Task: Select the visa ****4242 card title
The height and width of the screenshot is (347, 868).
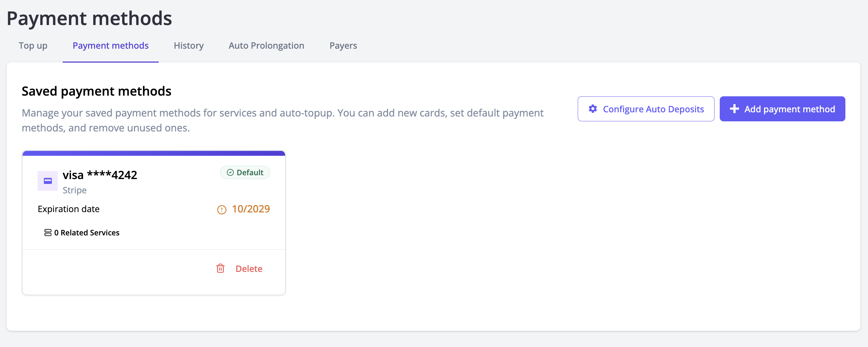Action: coord(100,175)
